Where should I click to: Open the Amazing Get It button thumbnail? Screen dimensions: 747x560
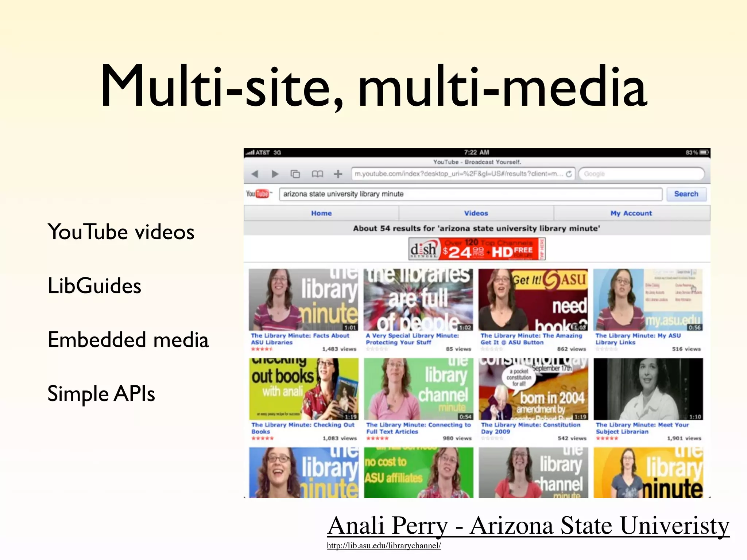pos(533,300)
